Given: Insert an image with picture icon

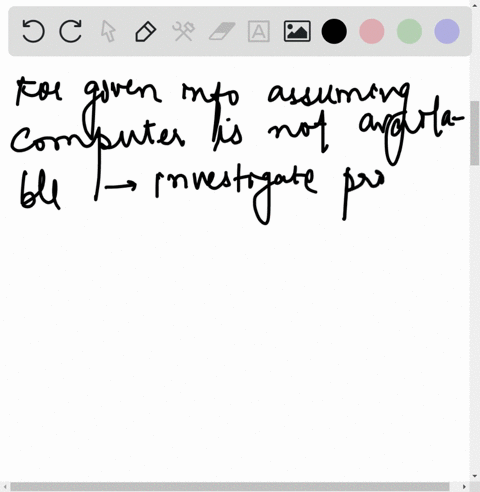Looking at the screenshot, I should click(x=297, y=31).
